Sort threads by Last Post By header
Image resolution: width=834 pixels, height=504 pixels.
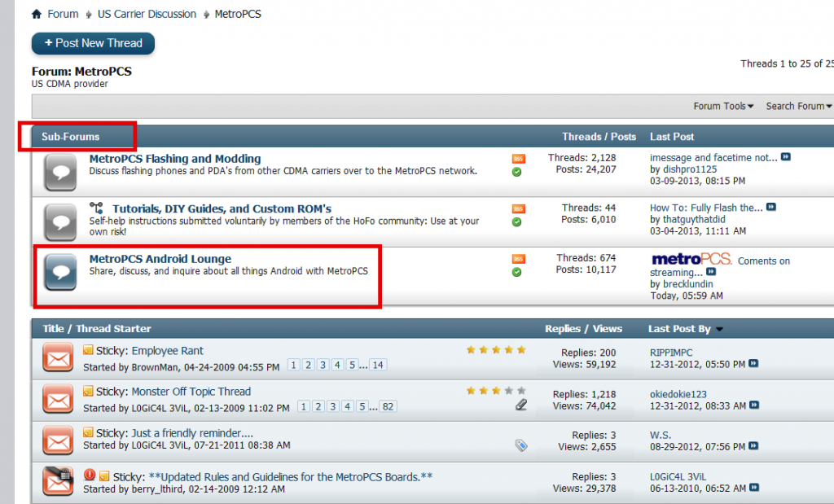[x=679, y=329]
